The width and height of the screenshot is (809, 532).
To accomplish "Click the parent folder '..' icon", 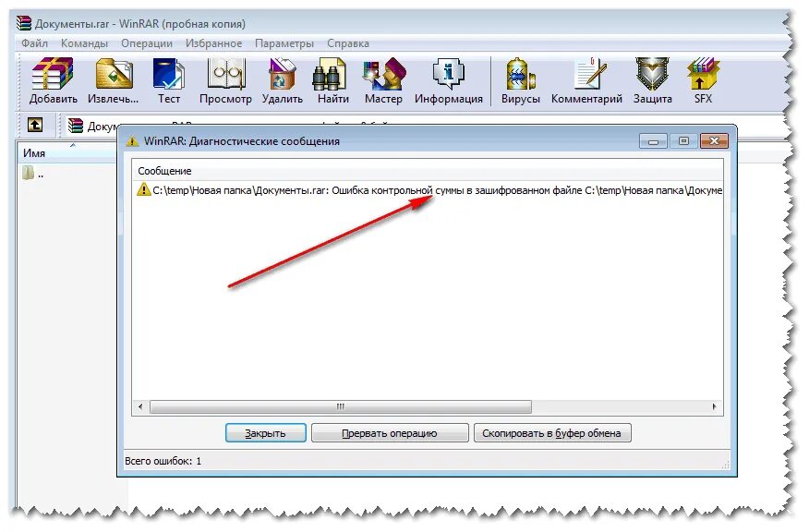I will 29,173.
